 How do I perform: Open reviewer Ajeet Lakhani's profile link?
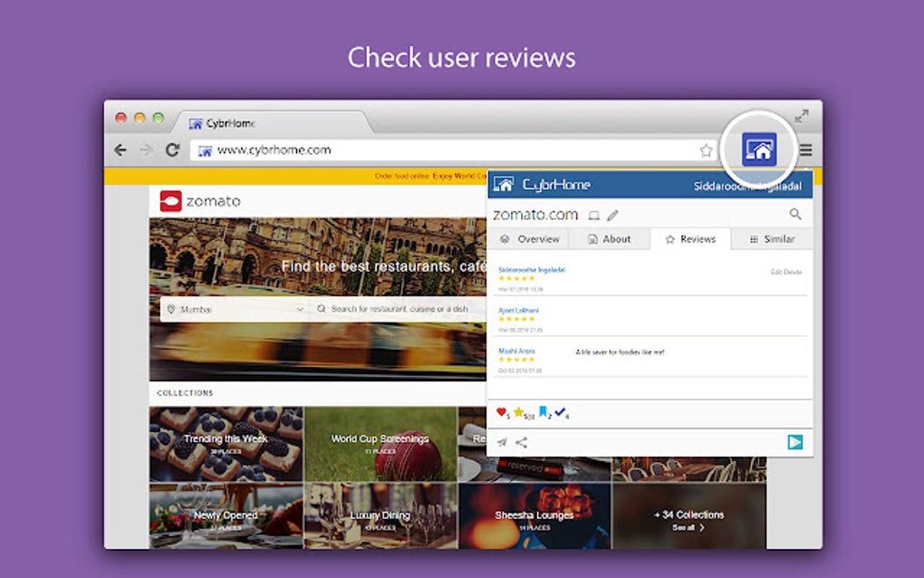pos(518,310)
